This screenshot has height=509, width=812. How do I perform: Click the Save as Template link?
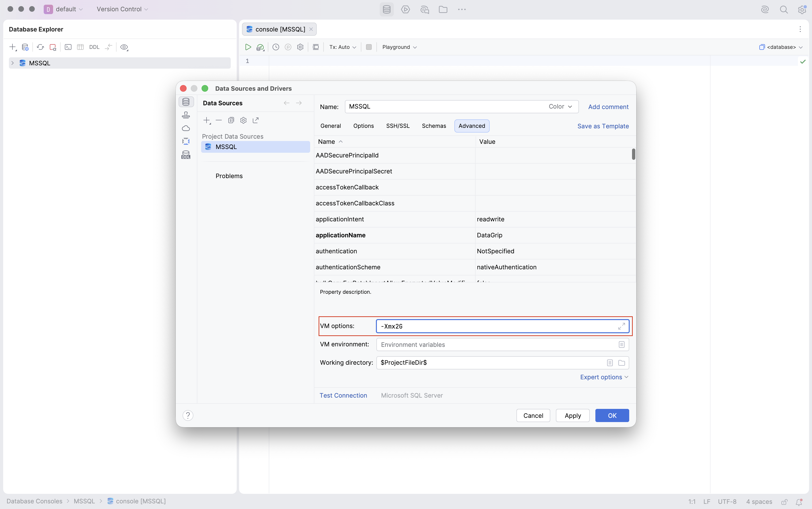coord(603,126)
